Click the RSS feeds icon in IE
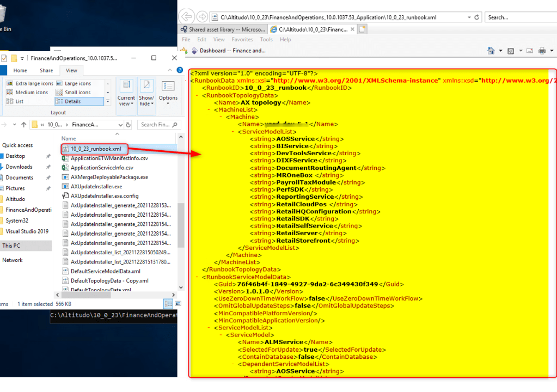557x392 pixels. point(511,51)
